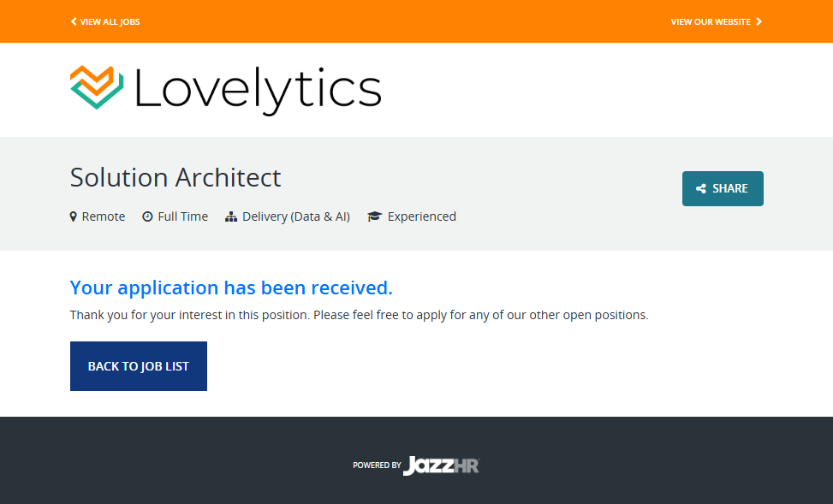Click the thank you message text
Viewport: 833px width, 504px height.
click(x=359, y=315)
